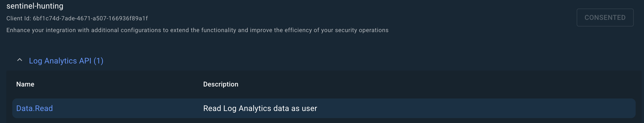
Task: Click the '(1)' count beside Log Analytics API
Action: point(98,61)
